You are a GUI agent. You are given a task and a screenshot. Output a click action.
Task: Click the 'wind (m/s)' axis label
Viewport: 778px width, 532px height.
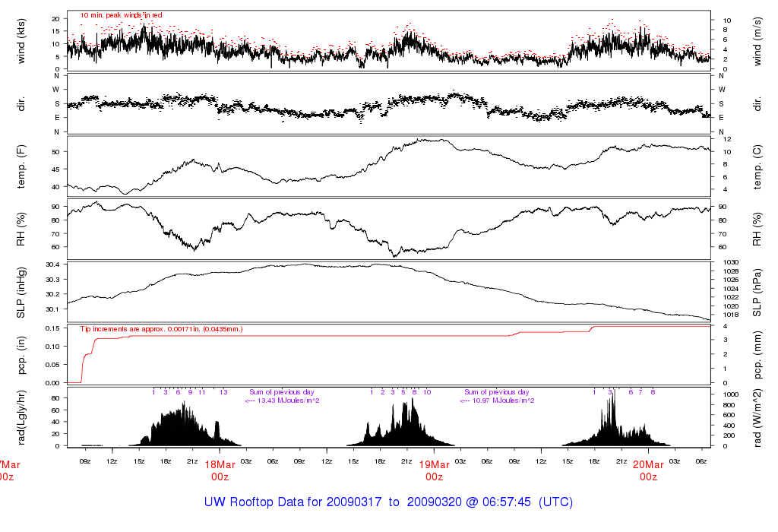click(757, 41)
